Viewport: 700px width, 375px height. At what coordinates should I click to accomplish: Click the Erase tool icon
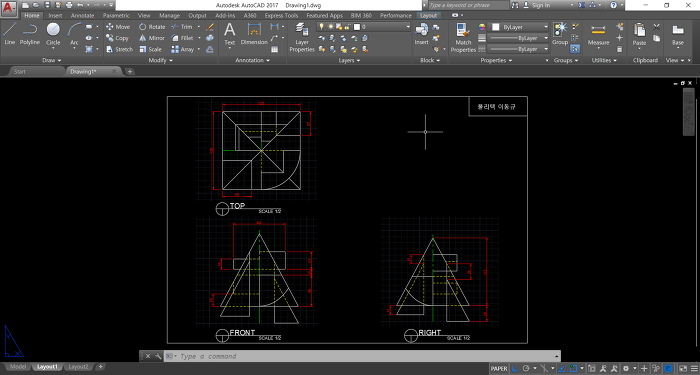(x=210, y=27)
